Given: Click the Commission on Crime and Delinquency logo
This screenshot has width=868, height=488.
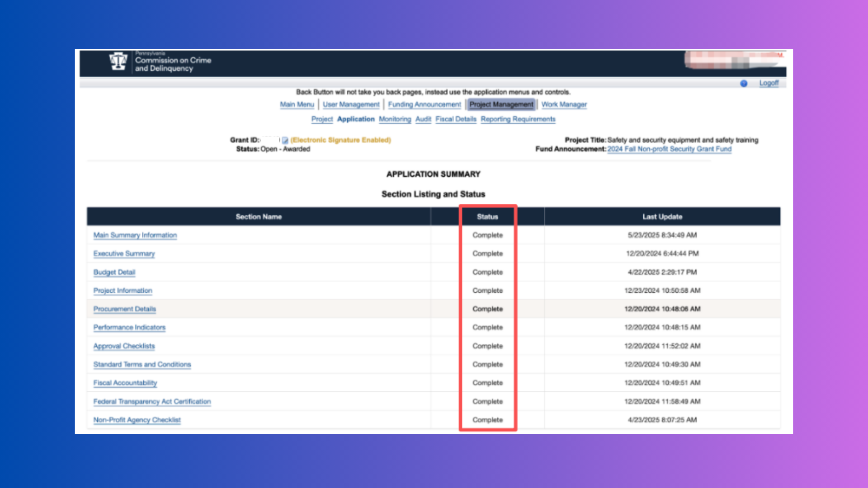Looking at the screenshot, I should tap(118, 61).
